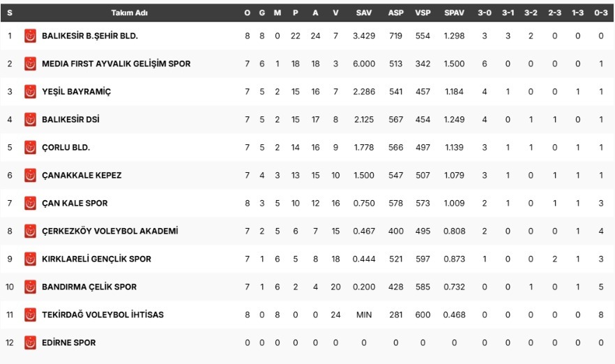Click the Çan Kale Spor team logo
Image resolution: width=615 pixels, height=364 pixels.
[x=30, y=203]
